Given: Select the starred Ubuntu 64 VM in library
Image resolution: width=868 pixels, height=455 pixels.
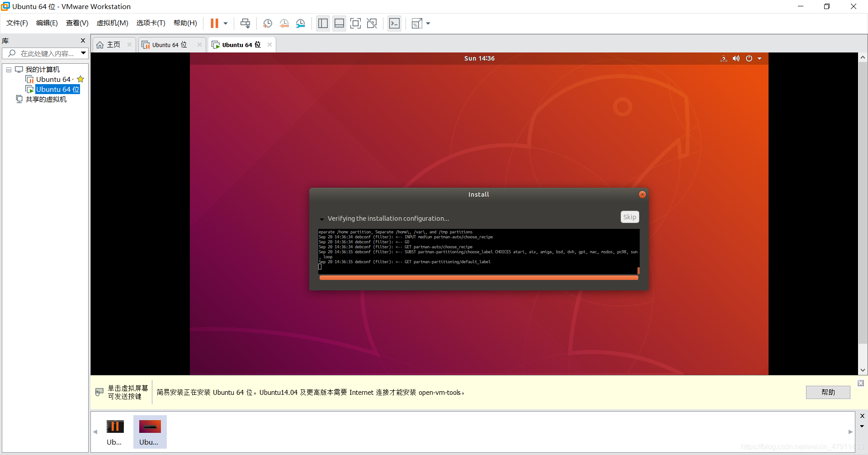Looking at the screenshot, I should click(x=53, y=80).
